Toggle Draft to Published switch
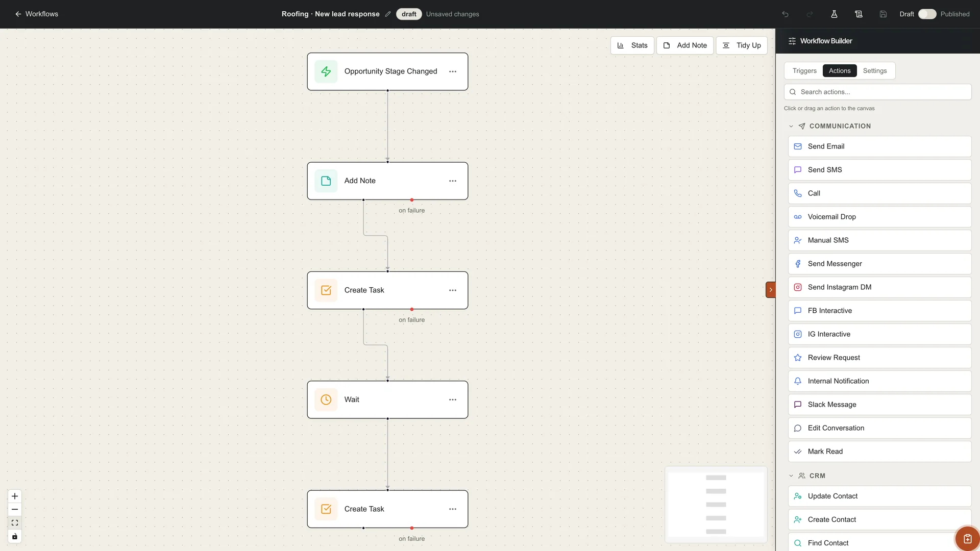 [x=927, y=14]
